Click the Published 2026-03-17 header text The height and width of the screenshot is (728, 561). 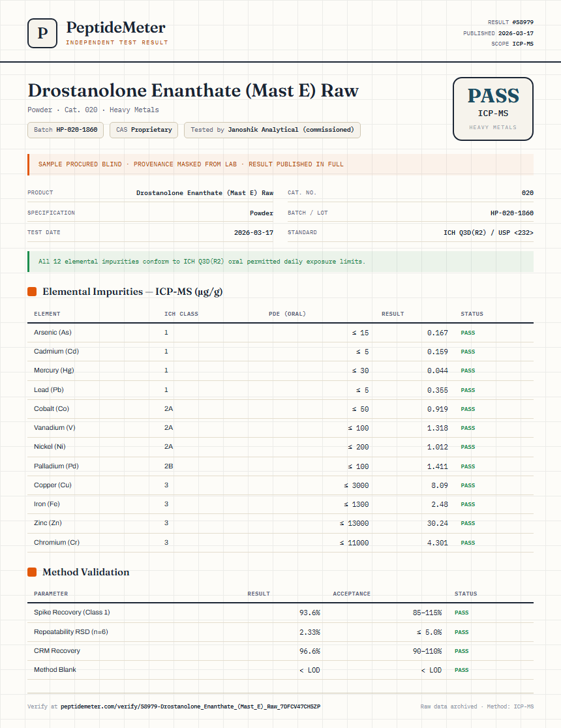click(498, 33)
